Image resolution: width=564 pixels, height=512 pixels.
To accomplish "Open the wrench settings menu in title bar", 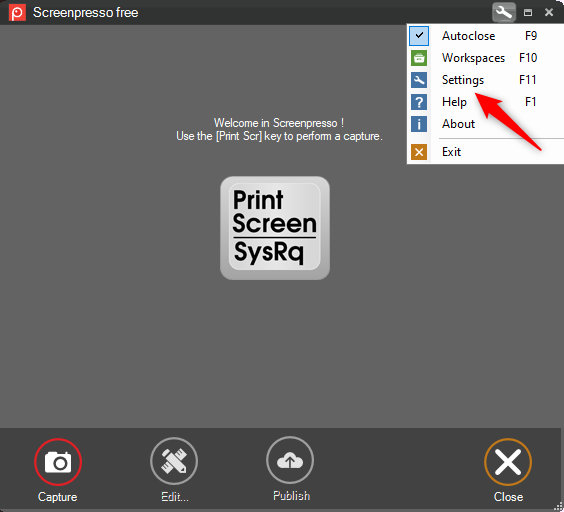I will pyautogui.click(x=504, y=13).
